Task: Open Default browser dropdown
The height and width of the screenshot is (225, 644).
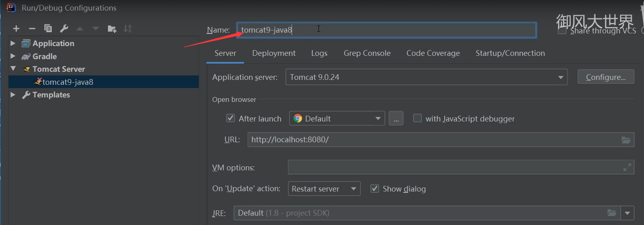Action: pos(337,119)
